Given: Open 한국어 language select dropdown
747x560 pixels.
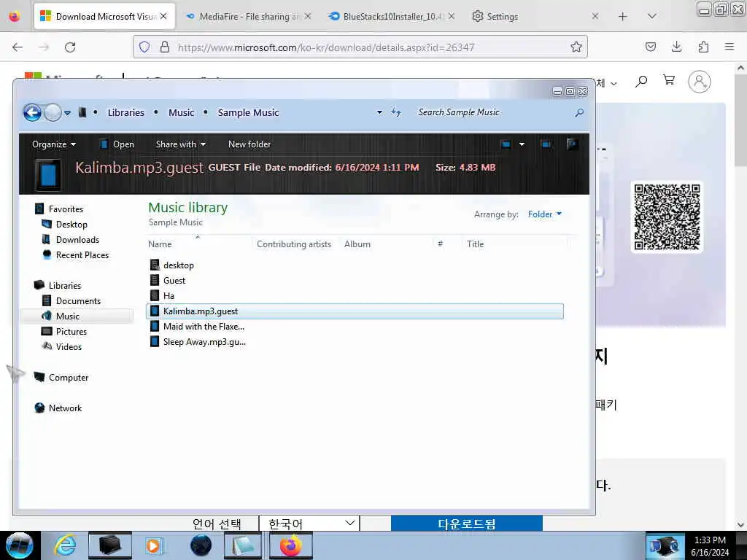Looking at the screenshot, I should [309, 524].
